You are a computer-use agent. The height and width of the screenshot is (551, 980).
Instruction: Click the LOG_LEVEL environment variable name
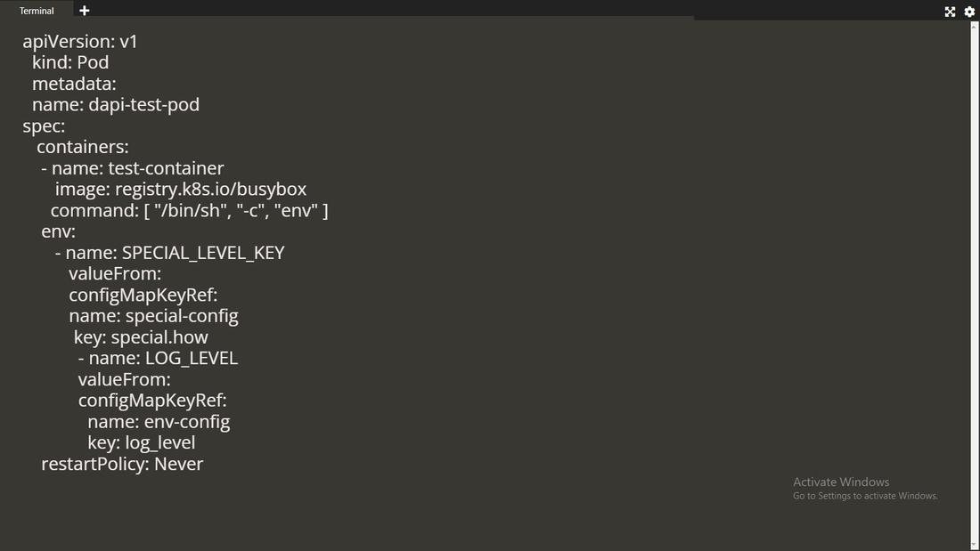[x=191, y=358]
